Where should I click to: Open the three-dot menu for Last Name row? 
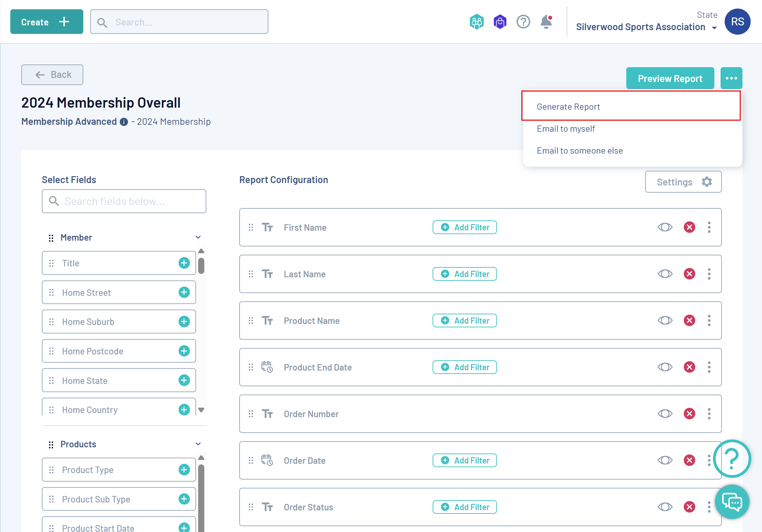pos(709,274)
